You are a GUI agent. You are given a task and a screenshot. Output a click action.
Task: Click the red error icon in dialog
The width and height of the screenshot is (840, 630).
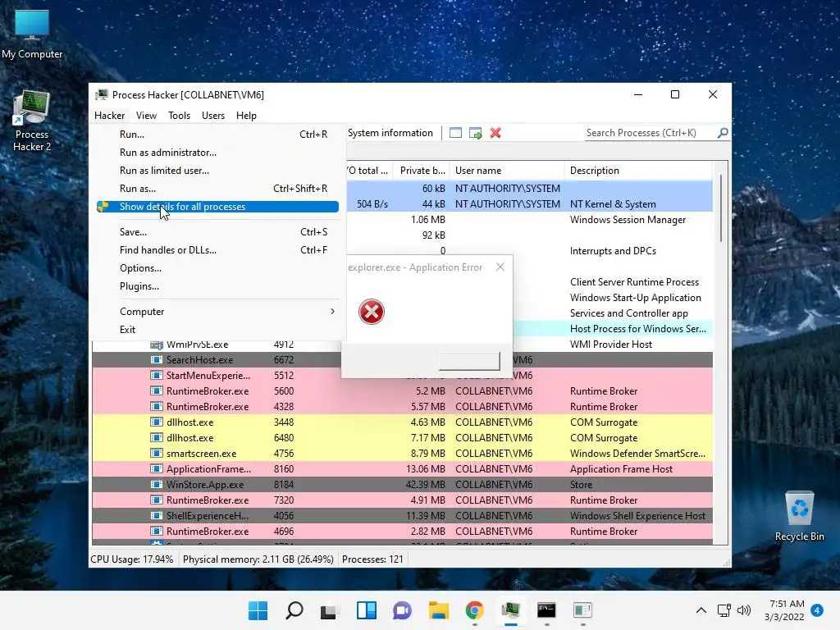[x=372, y=312]
